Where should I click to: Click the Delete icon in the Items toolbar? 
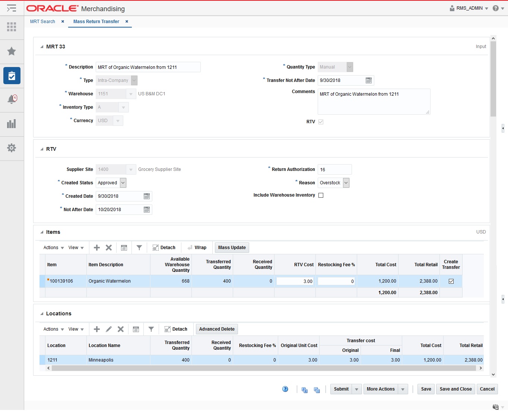(x=108, y=247)
